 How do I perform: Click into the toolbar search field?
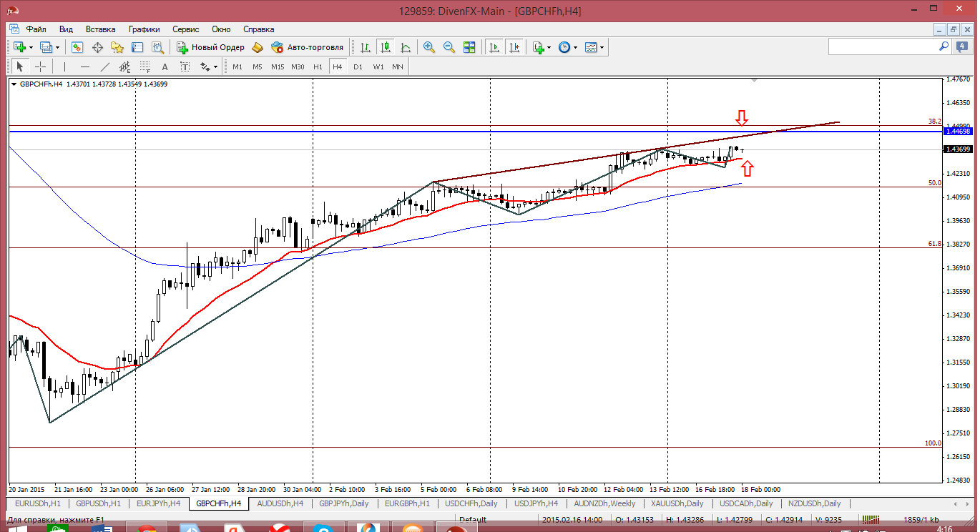click(883, 46)
